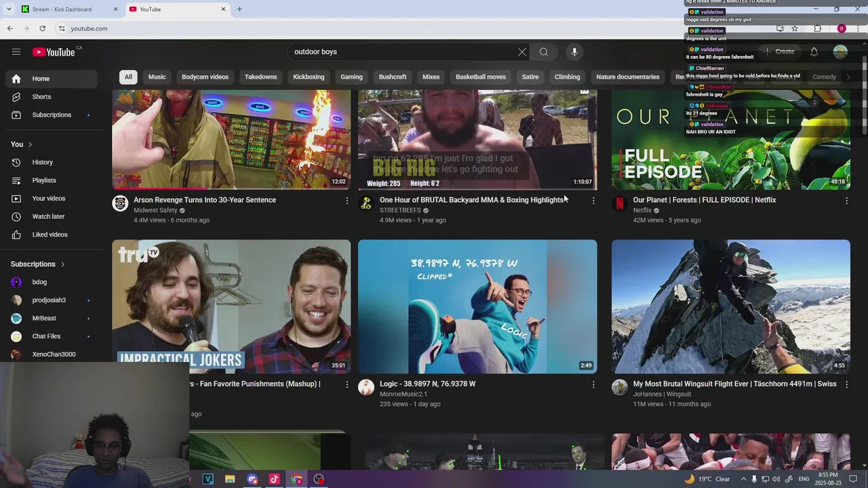Select the Basketball moves filter chip

(x=481, y=77)
